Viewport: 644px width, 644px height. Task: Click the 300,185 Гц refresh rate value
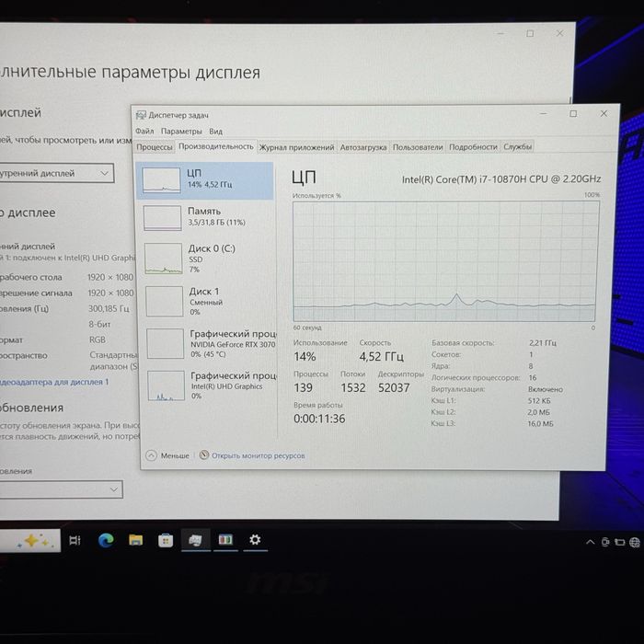(x=109, y=308)
